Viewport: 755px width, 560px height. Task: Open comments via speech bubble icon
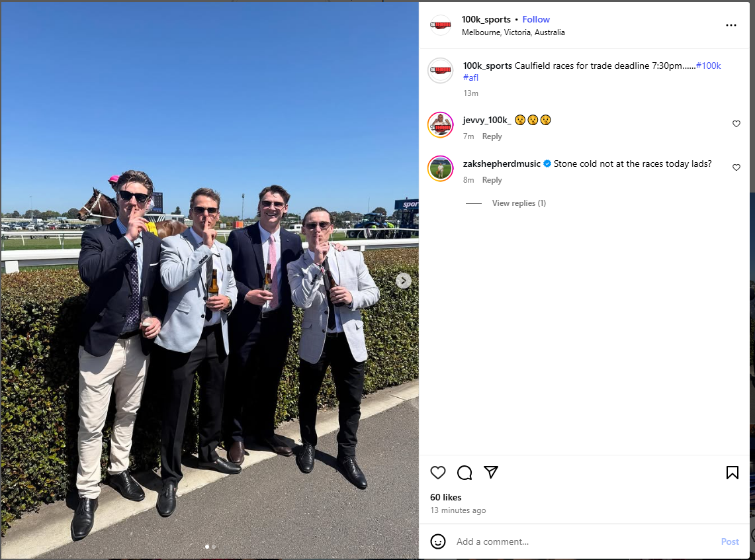point(465,473)
